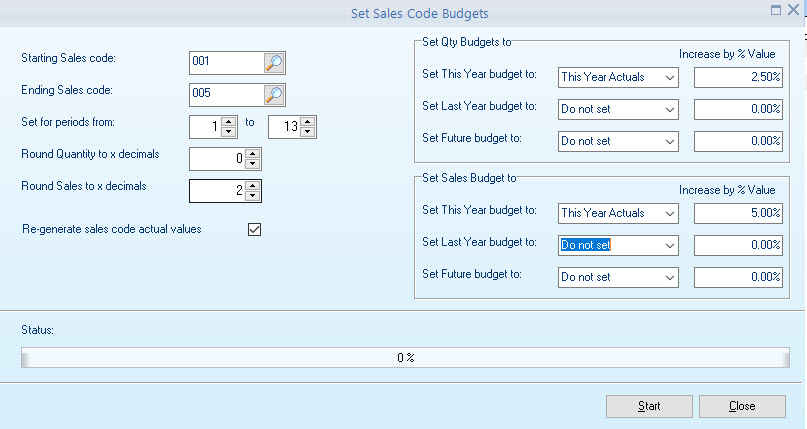Uncheck Re-generate sales code actual values
The width and height of the screenshot is (807, 429).
click(254, 230)
